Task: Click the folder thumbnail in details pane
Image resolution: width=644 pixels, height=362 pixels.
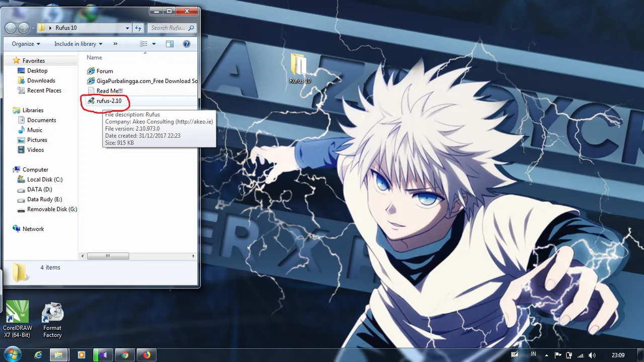Action: tap(20, 272)
